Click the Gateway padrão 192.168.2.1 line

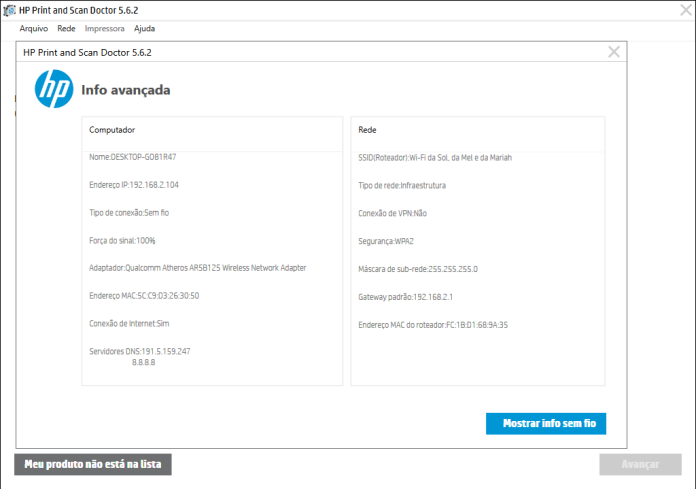click(x=405, y=297)
